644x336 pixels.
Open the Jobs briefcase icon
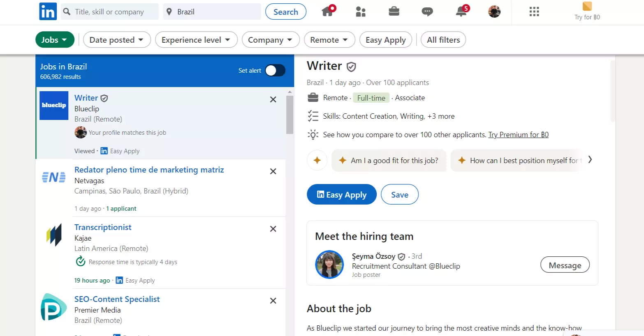point(394,11)
